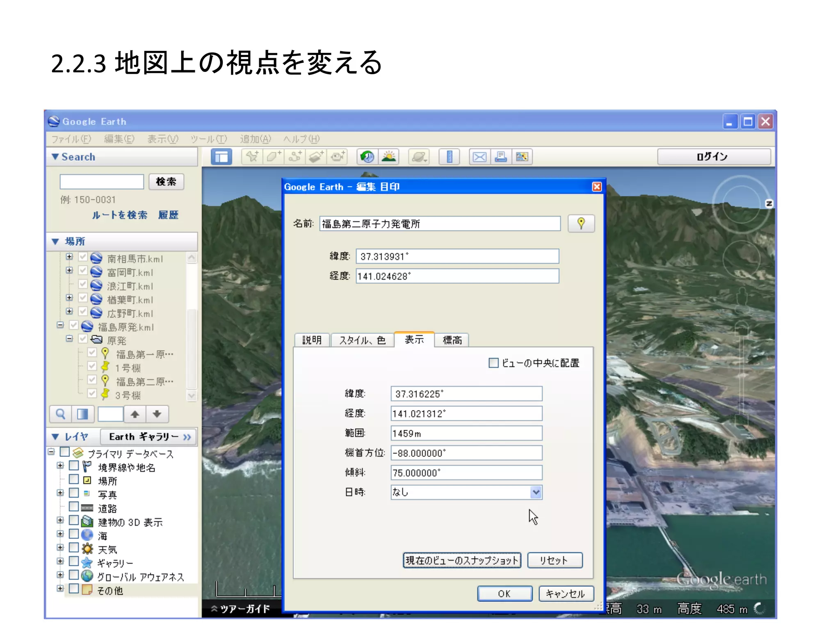Click the リセット button
The height and width of the screenshot is (630, 840).
(555, 560)
